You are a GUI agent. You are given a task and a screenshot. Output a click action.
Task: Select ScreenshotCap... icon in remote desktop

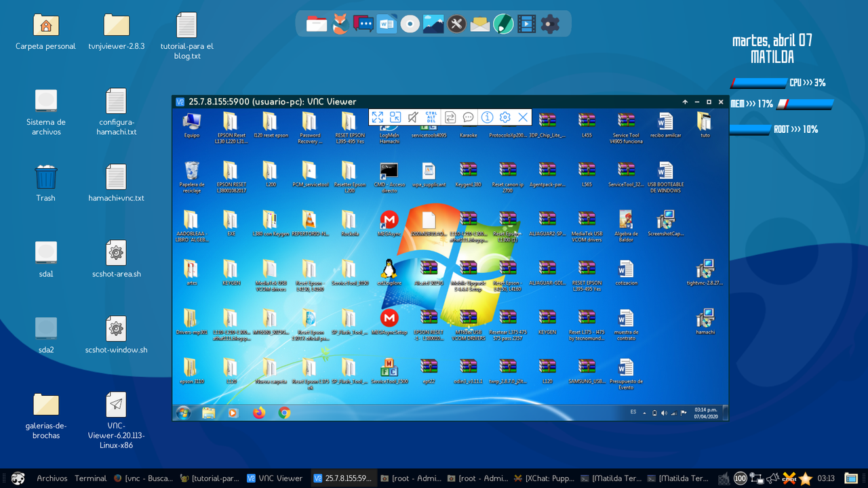coord(666,223)
